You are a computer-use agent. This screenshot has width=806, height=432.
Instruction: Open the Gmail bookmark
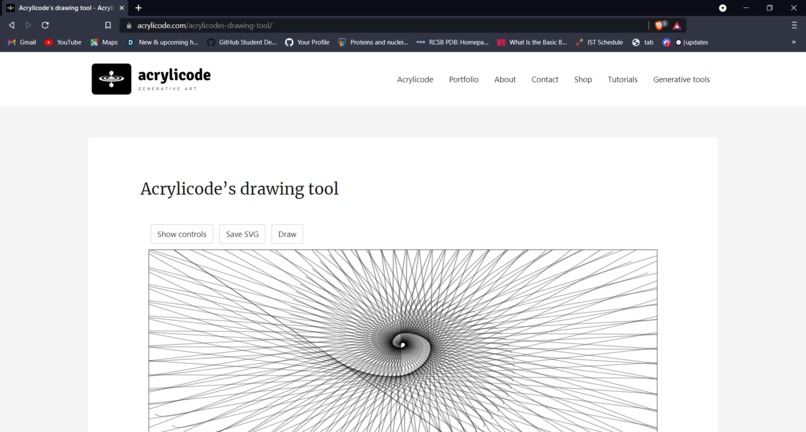tap(22, 42)
